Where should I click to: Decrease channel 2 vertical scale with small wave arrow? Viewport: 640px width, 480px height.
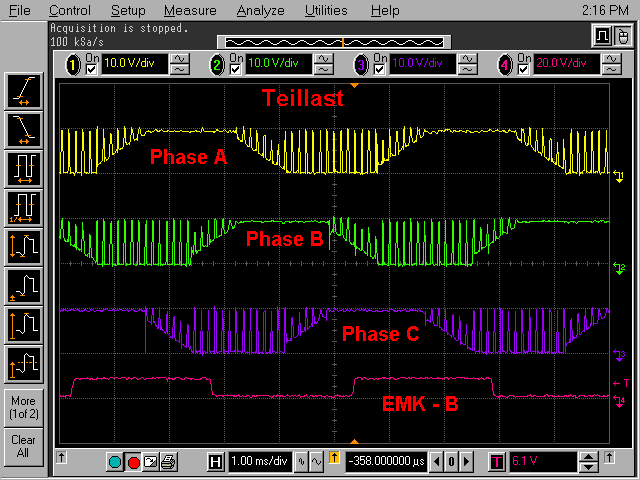point(324,70)
